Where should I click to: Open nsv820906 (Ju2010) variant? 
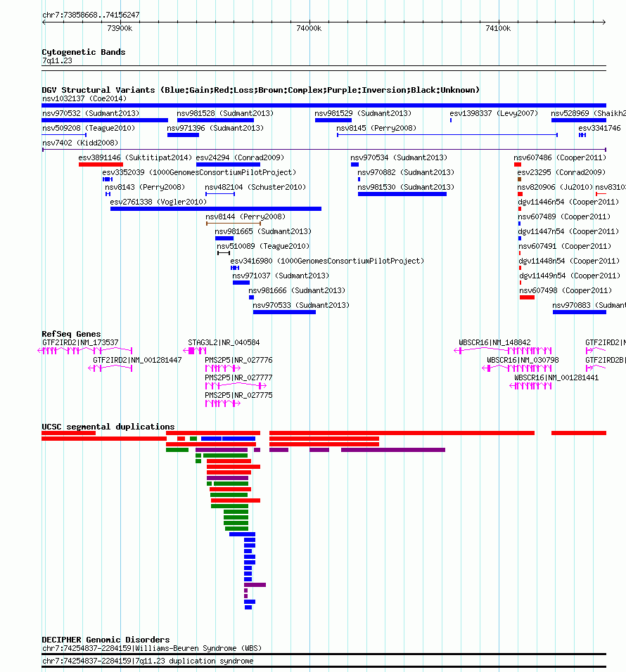[x=520, y=194]
